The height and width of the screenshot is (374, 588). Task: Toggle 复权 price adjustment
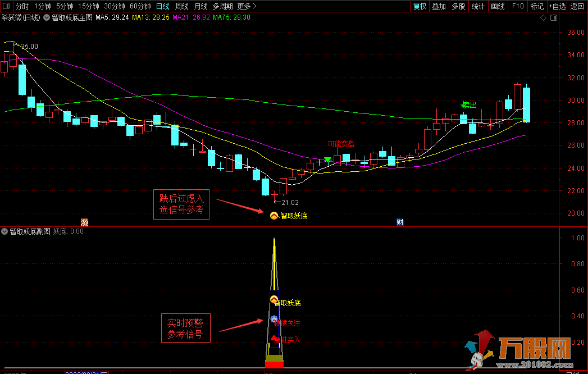[x=420, y=6]
